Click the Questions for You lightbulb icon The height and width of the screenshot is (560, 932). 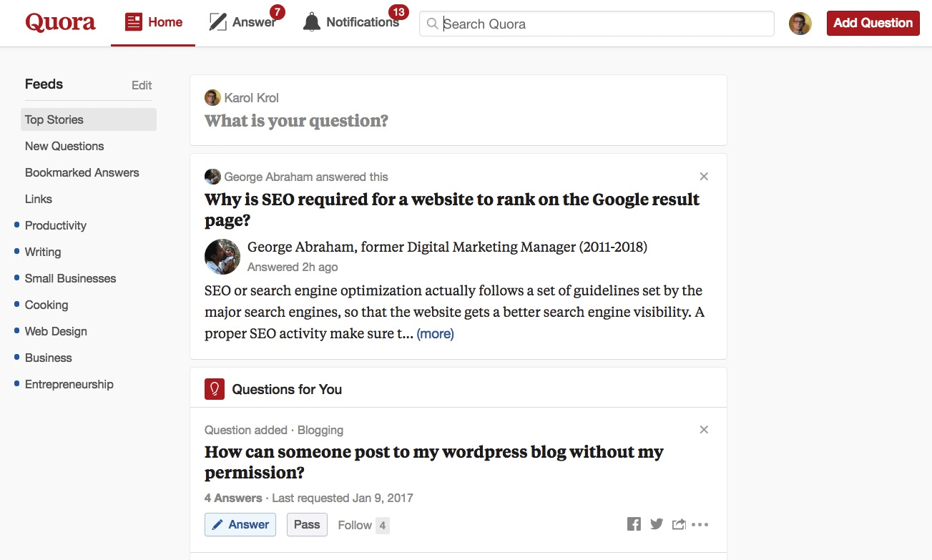[x=214, y=388]
